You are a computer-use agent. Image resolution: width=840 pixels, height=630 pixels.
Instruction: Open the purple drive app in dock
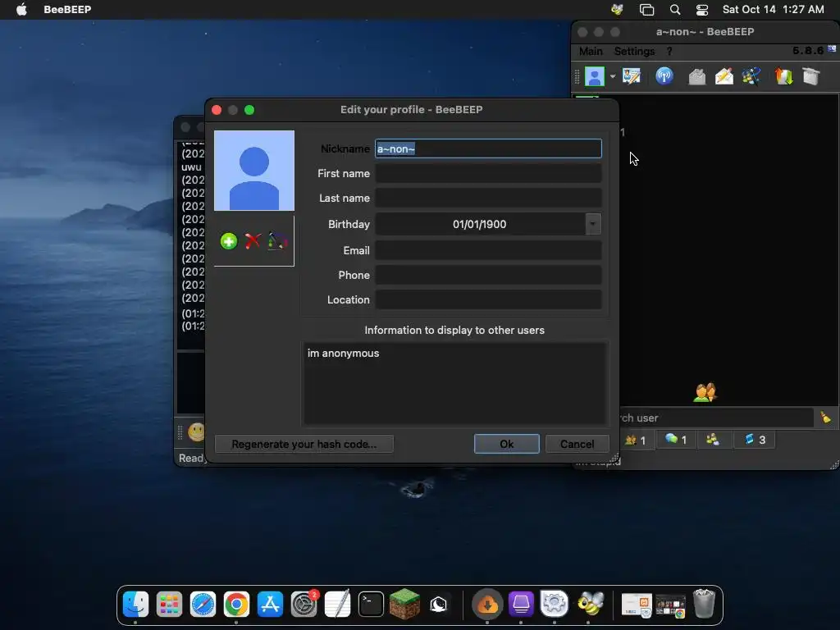tap(521, 605)
